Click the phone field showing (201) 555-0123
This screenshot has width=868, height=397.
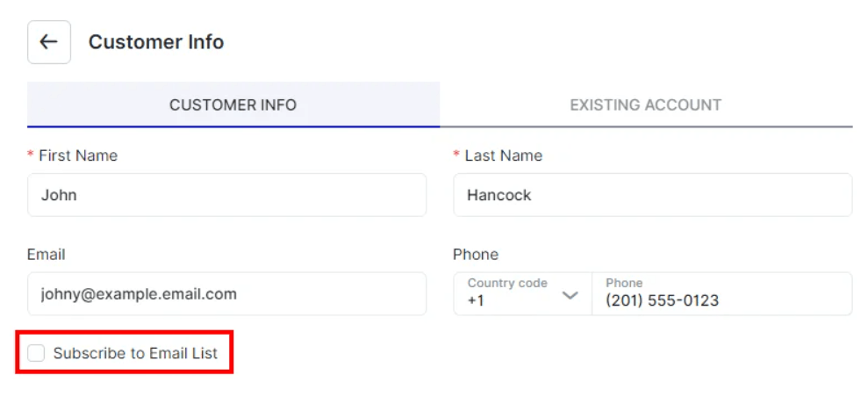pos(721,300)
